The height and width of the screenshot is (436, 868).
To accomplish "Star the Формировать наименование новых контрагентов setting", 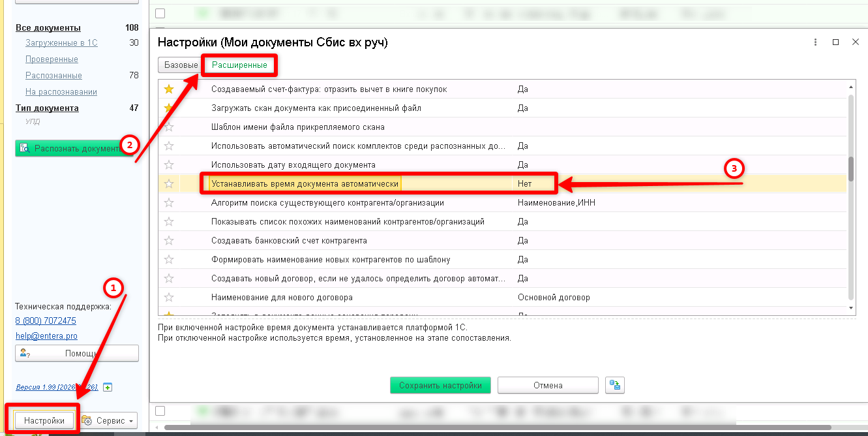I will click(169, 259).
